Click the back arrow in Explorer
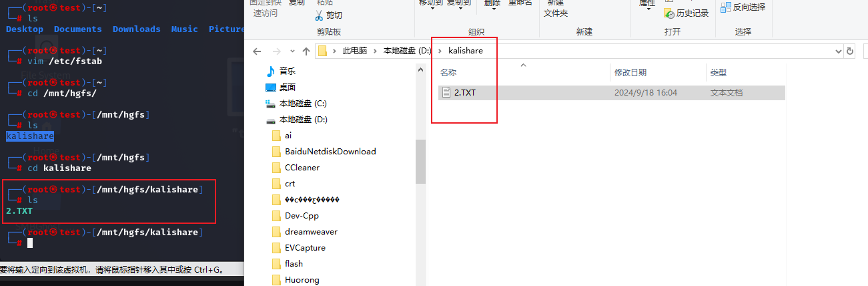Image resolution: width=868 pixels, height=286 pixels. 257,51
